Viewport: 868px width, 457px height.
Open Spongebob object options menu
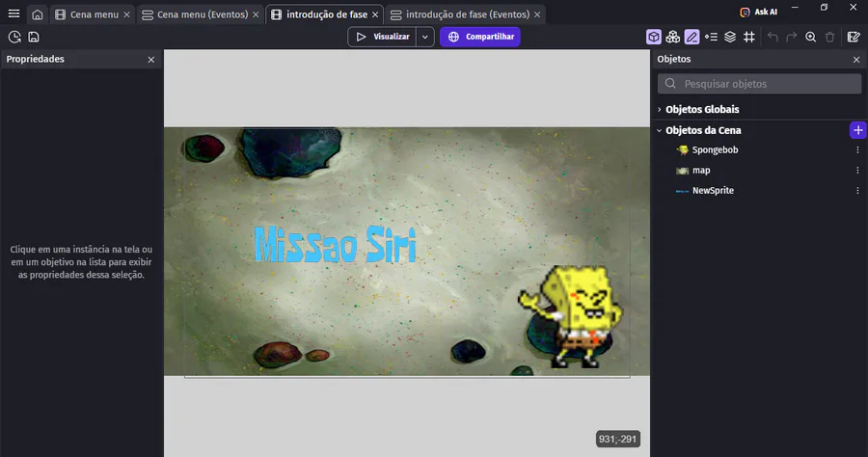click(857, 150)
